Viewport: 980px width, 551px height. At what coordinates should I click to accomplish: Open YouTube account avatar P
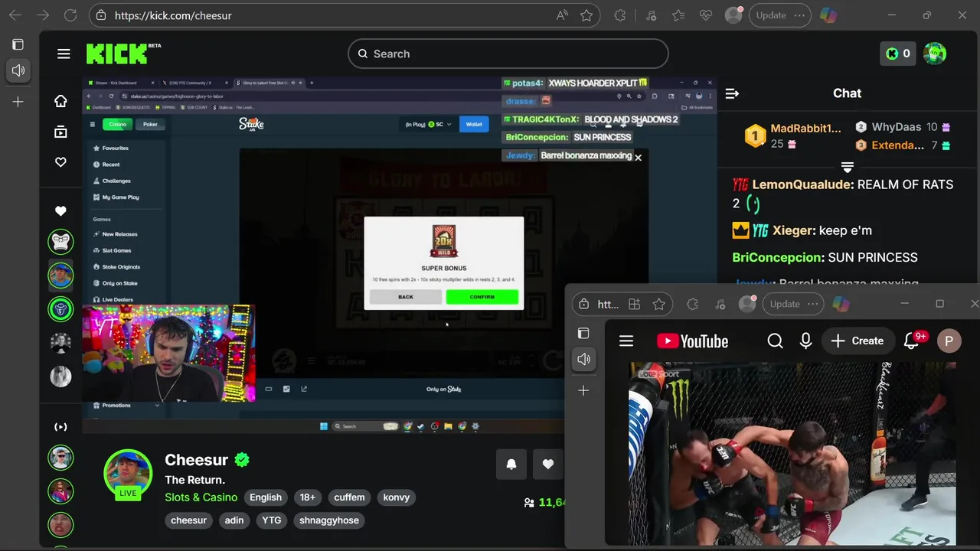pyautogui.click(x=949, y=341)
